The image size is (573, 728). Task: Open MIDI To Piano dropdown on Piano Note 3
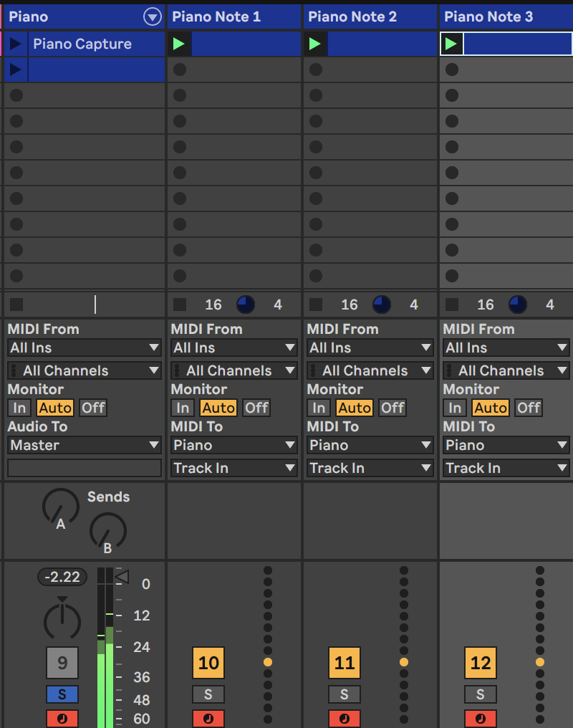coord(506,445)
